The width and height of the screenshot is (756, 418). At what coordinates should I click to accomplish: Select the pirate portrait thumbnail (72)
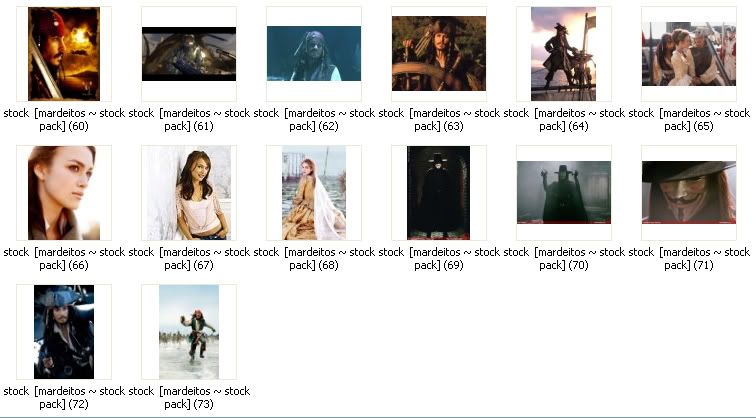64,332
